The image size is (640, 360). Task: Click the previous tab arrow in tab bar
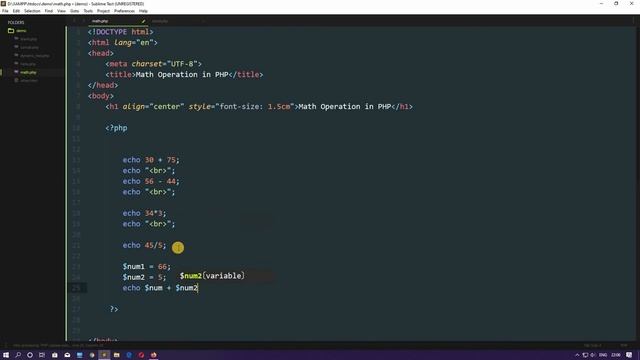[x=74, y=21]
